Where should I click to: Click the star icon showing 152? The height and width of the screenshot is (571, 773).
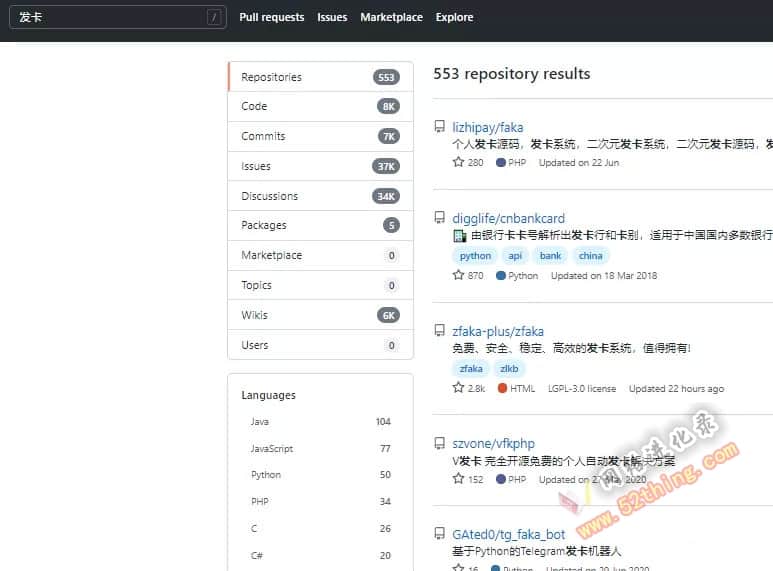click(x=458, y=478)
